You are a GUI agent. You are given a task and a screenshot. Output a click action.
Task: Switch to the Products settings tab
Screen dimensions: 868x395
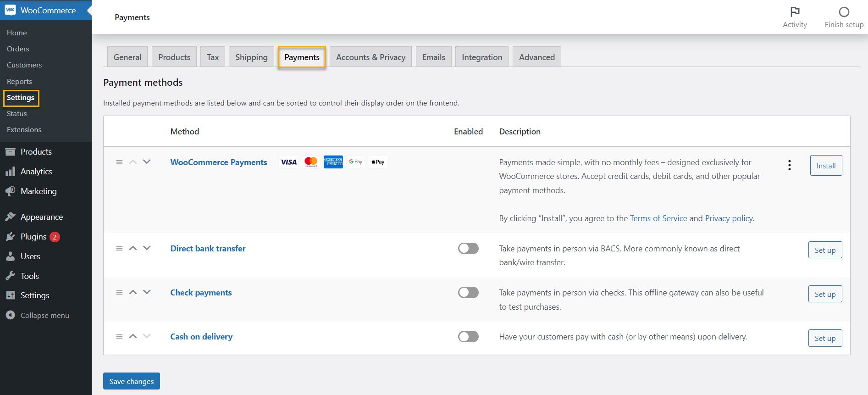(x=174, y=57)
